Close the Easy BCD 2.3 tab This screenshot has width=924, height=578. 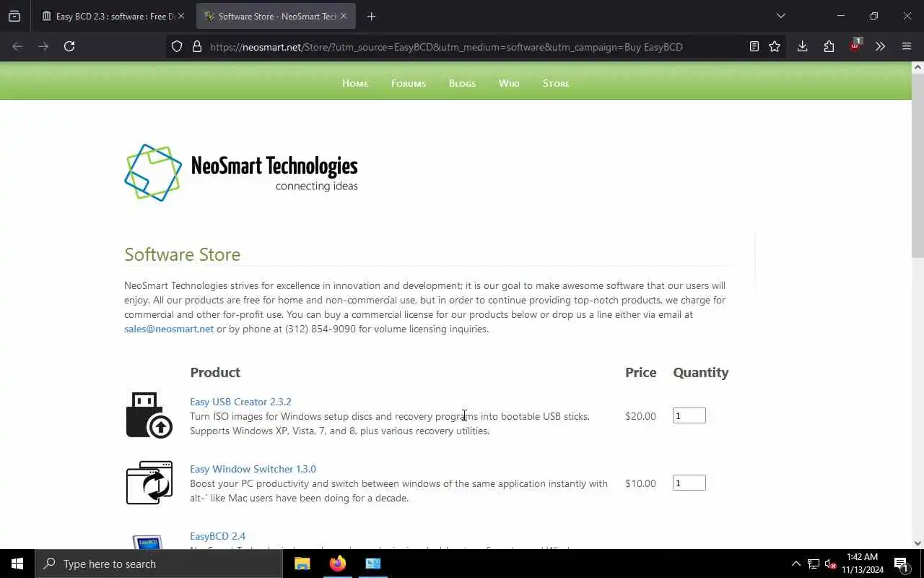180,16
